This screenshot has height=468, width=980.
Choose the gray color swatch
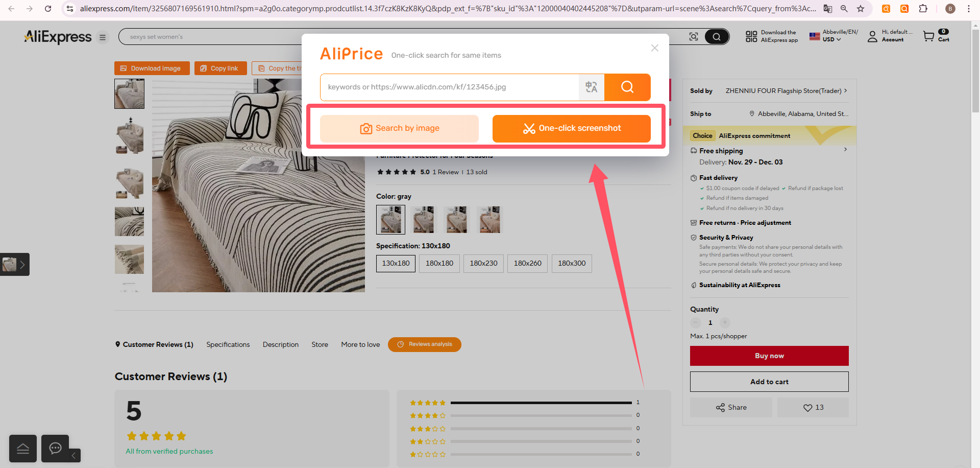tap(390, 220)
